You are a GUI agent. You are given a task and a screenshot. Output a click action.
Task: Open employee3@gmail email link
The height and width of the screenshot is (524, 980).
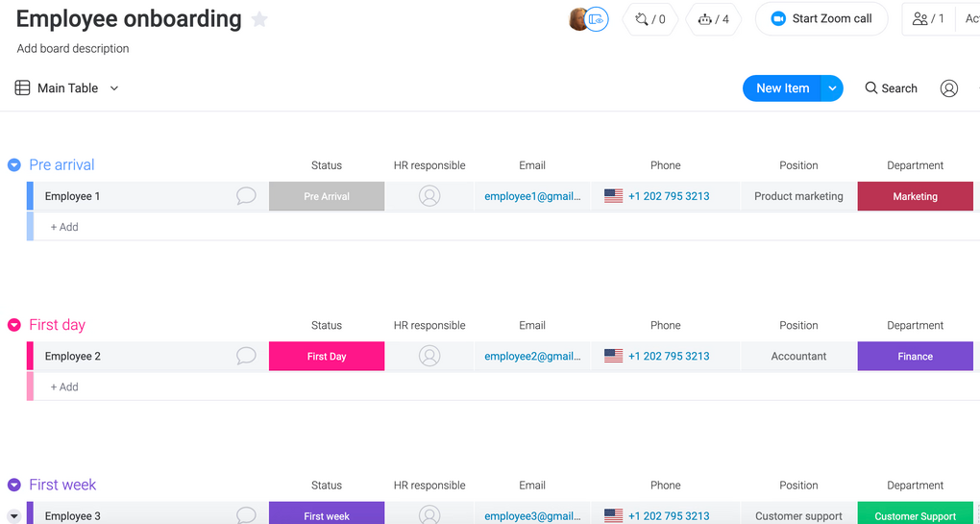(532, 516)
